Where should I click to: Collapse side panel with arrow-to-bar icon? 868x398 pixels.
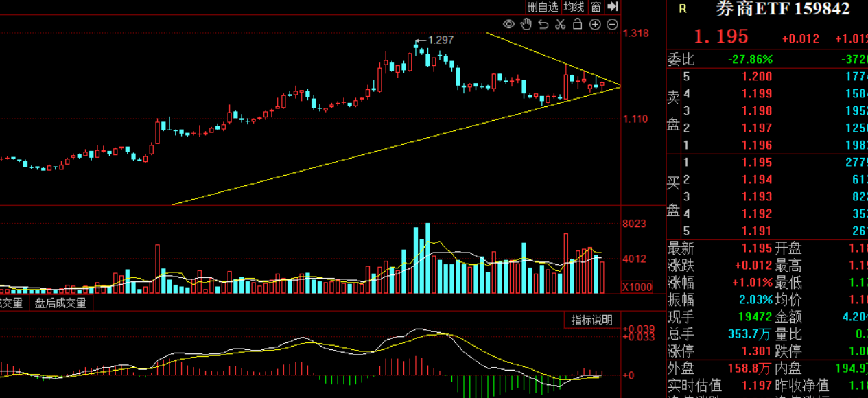pyautogui.click(x=613, y=7)
